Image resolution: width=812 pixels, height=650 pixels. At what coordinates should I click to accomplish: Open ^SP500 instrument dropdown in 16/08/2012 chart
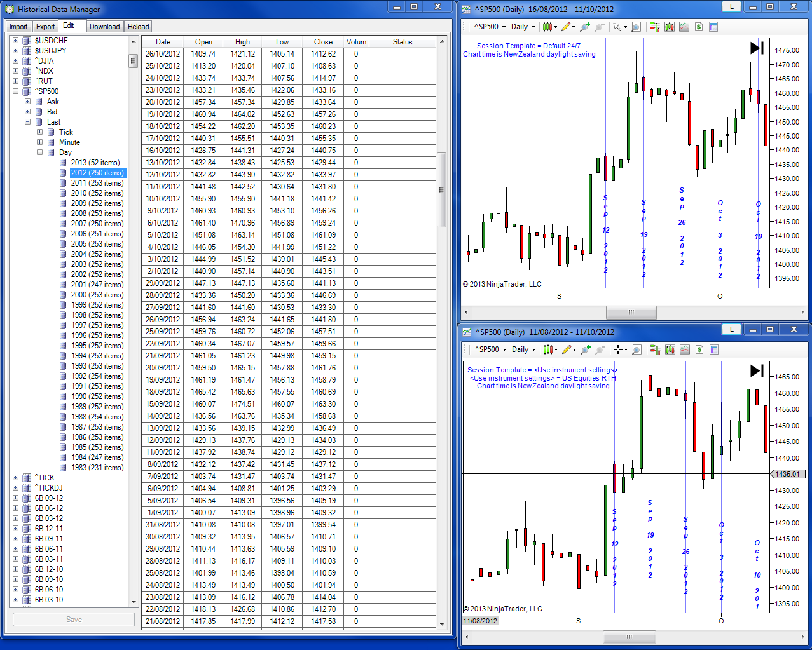point(490,27)
